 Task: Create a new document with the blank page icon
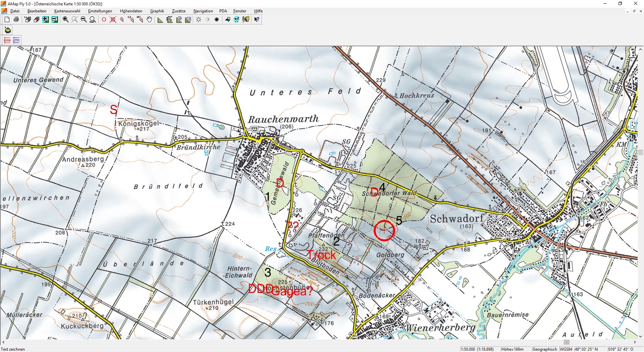pyautogui.click(x=7, y=19)
